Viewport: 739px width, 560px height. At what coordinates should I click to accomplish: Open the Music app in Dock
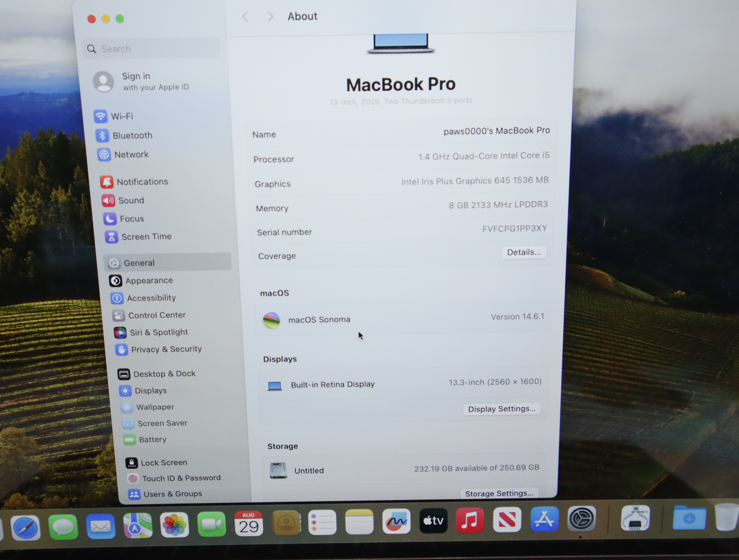(470, 521)
